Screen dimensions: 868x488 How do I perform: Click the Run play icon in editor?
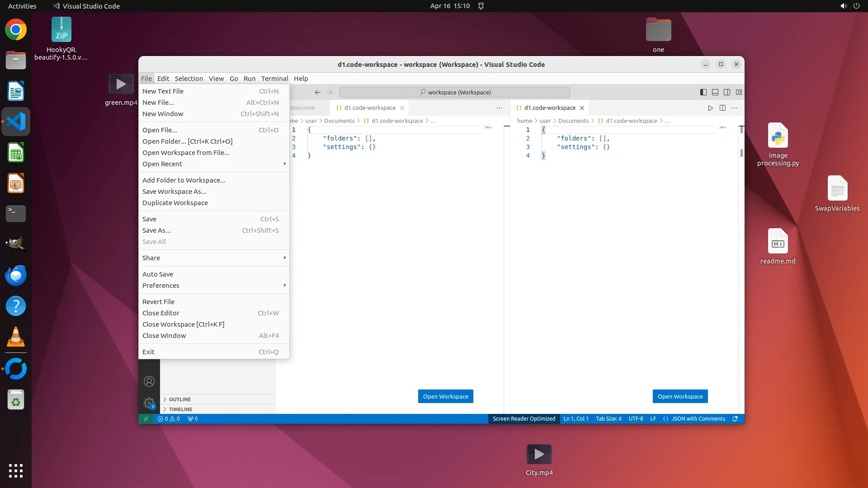click(710, 108)
